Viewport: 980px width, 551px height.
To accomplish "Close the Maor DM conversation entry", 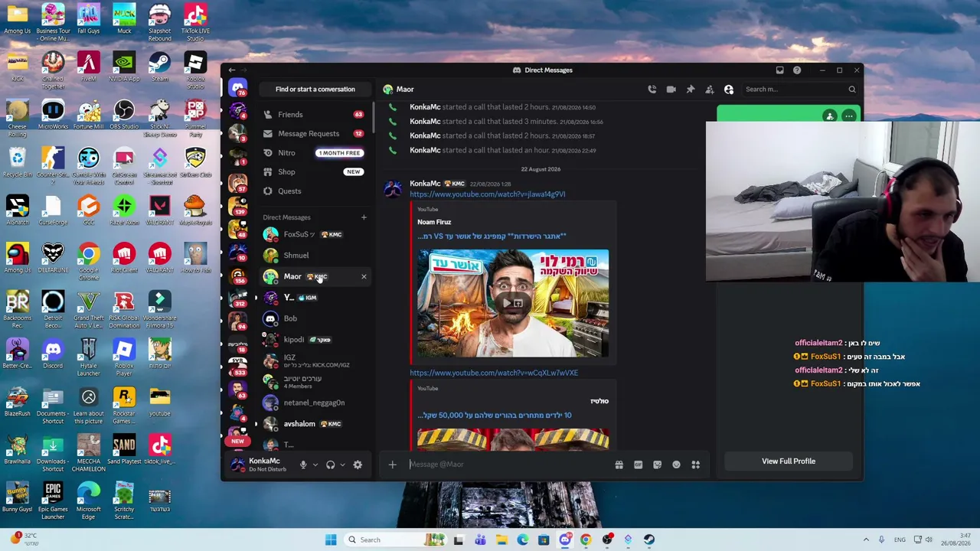I will click(x=364, y=277).
